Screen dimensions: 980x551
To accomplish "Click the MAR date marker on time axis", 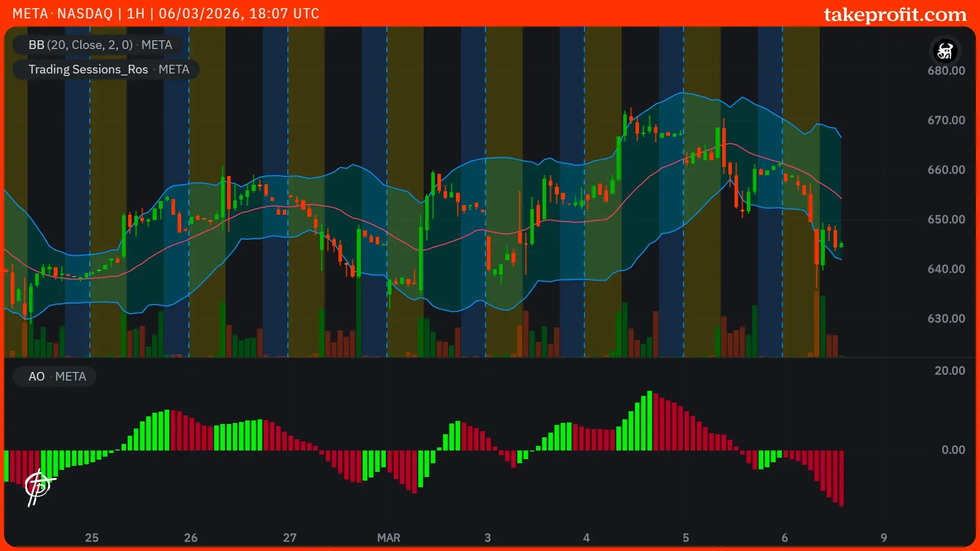I will click(388, 538).
